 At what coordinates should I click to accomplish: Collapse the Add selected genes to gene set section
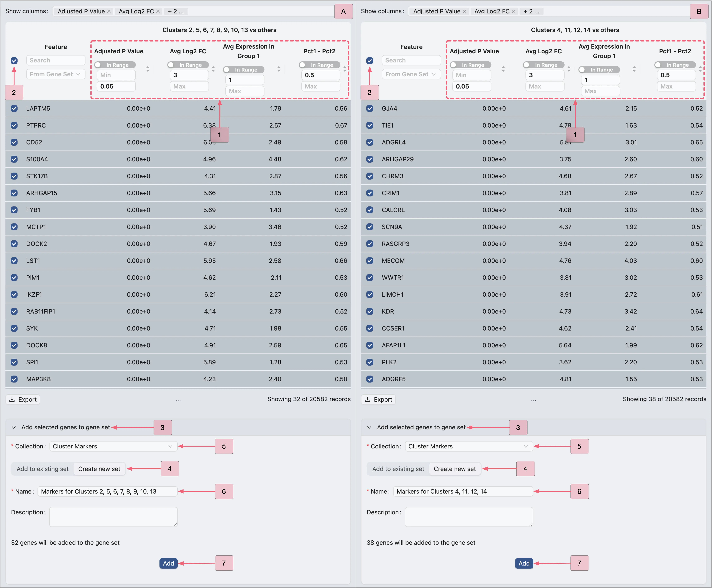coord(14,427)
